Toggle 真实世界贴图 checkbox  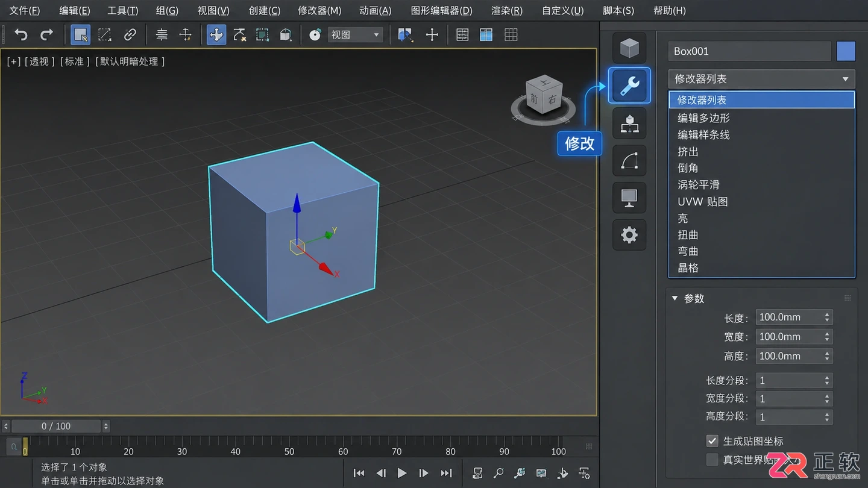point(712,460)
